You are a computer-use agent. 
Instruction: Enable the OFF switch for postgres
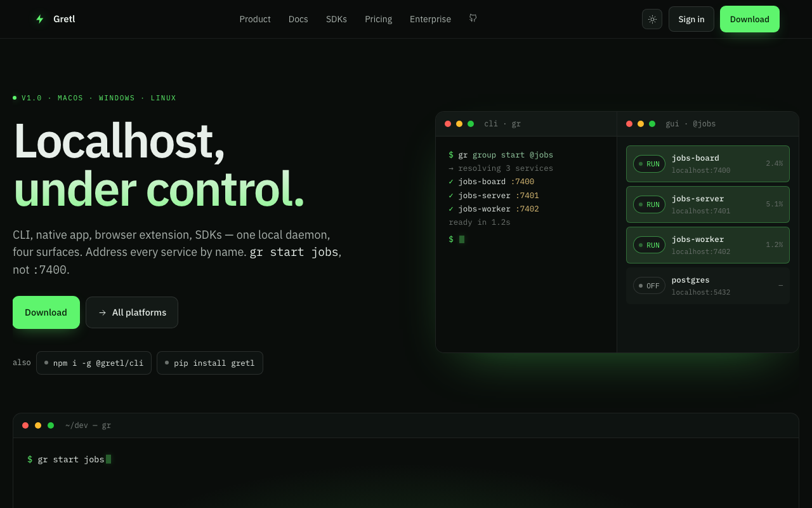[649, 286]
